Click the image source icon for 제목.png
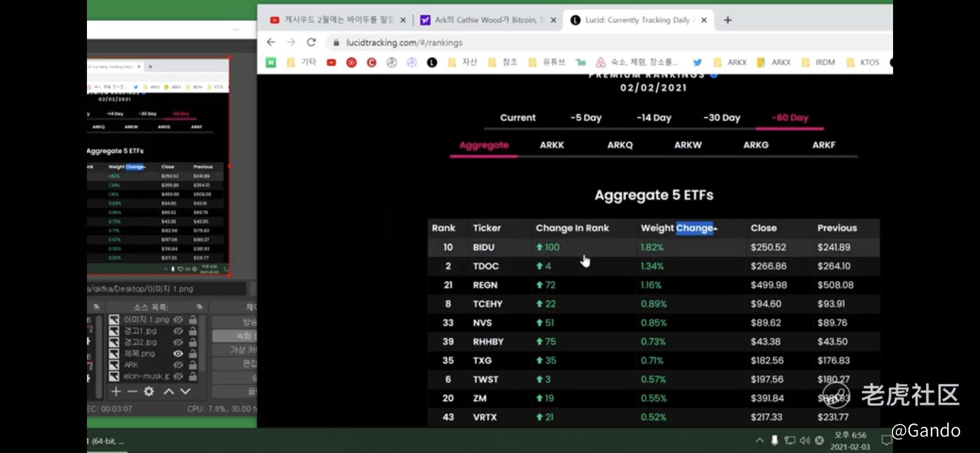The width and height of the screenshot is (980, 453). tap(114, 353)
